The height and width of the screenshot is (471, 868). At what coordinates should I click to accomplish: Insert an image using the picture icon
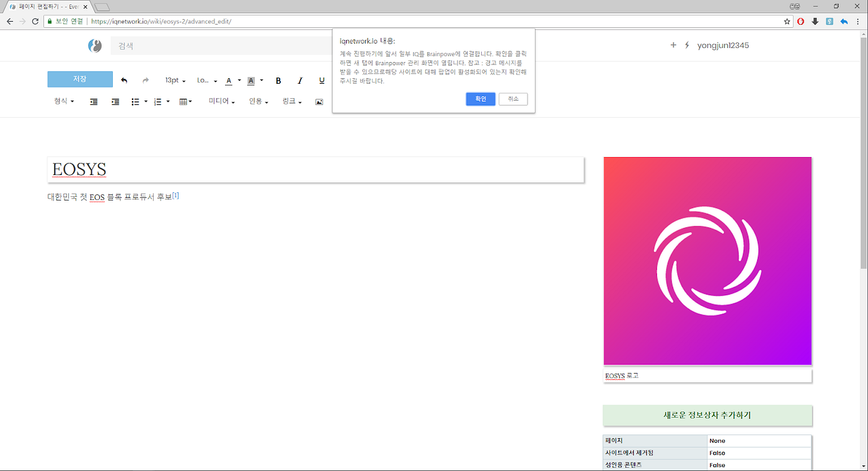tap(319, 101)
